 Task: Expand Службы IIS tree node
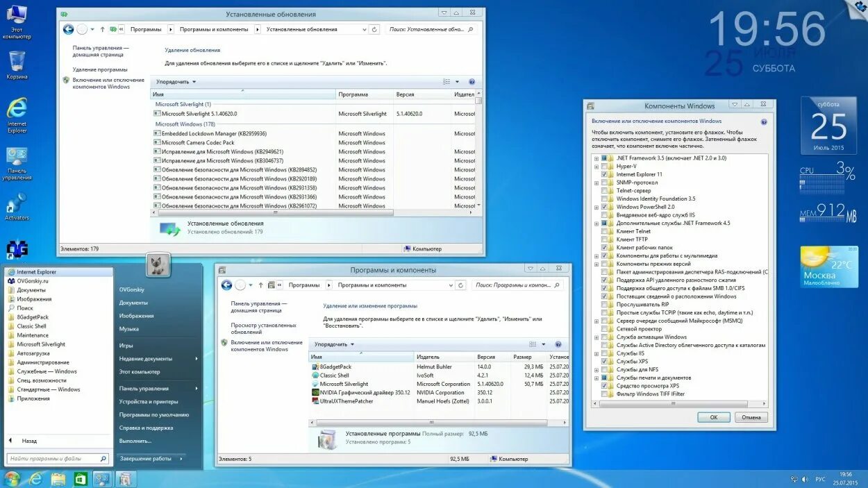tap(596, 353)
